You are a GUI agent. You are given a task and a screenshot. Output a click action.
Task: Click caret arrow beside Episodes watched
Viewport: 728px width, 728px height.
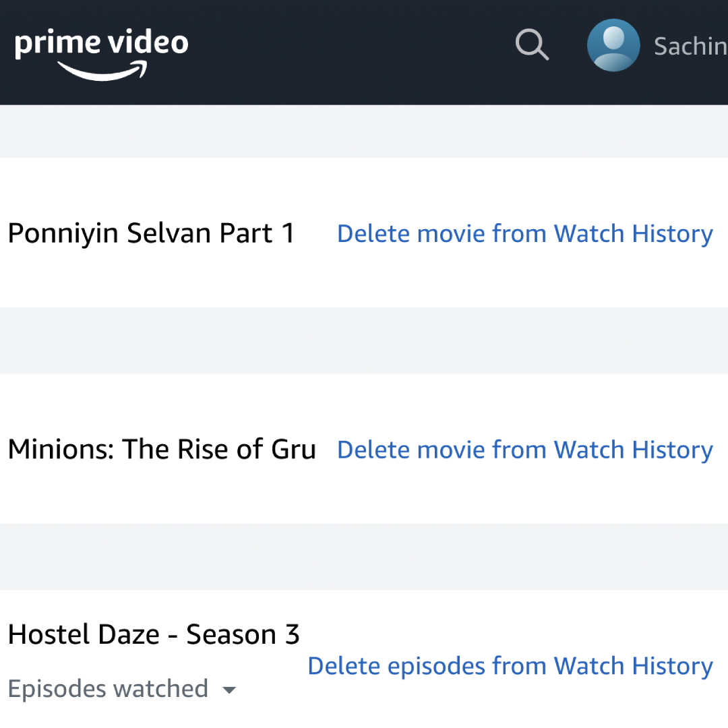[x=229, y=690]
